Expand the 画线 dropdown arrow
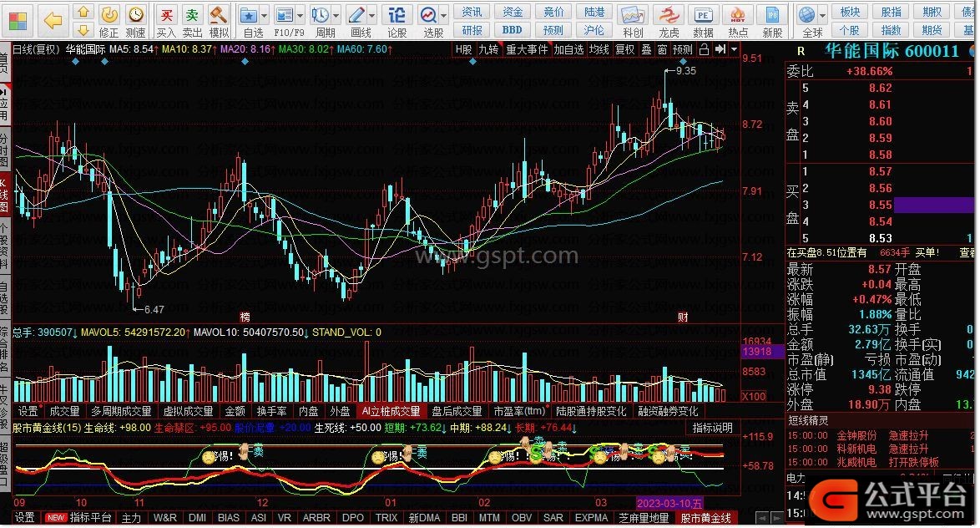Screen dimensions: 980x528 [371, 15]
